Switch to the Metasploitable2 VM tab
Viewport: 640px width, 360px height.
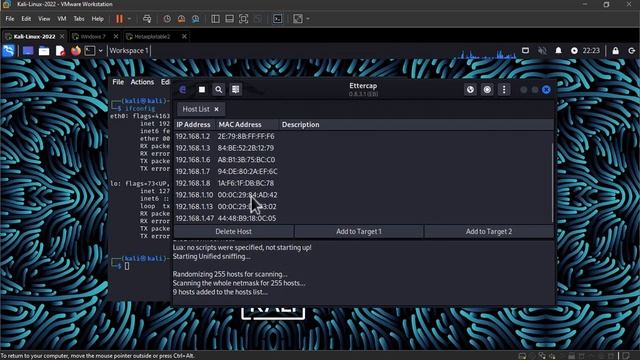tap(152, 36)
